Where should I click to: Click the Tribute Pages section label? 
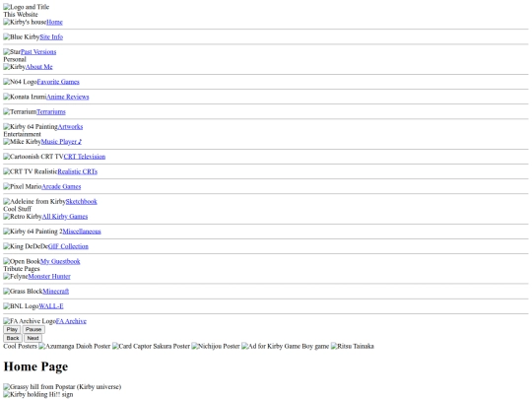coord(22,269)
